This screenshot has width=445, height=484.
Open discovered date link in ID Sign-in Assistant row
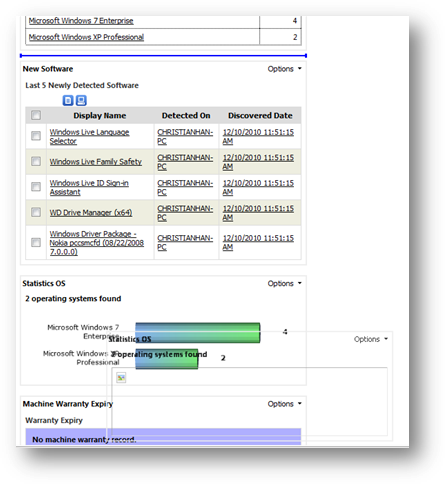coord(258,187)
